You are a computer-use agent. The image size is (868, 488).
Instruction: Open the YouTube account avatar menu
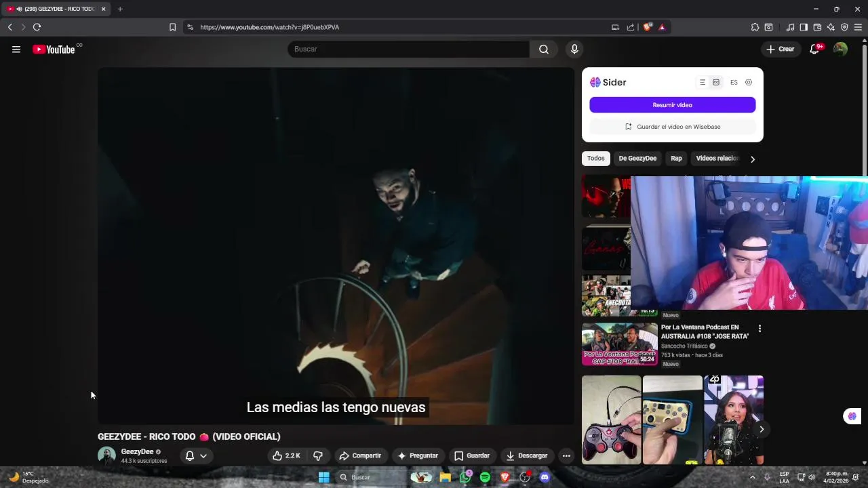840,49
